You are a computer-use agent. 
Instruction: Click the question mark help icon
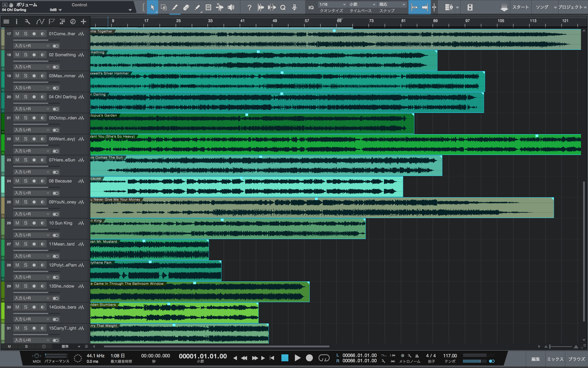249,8
